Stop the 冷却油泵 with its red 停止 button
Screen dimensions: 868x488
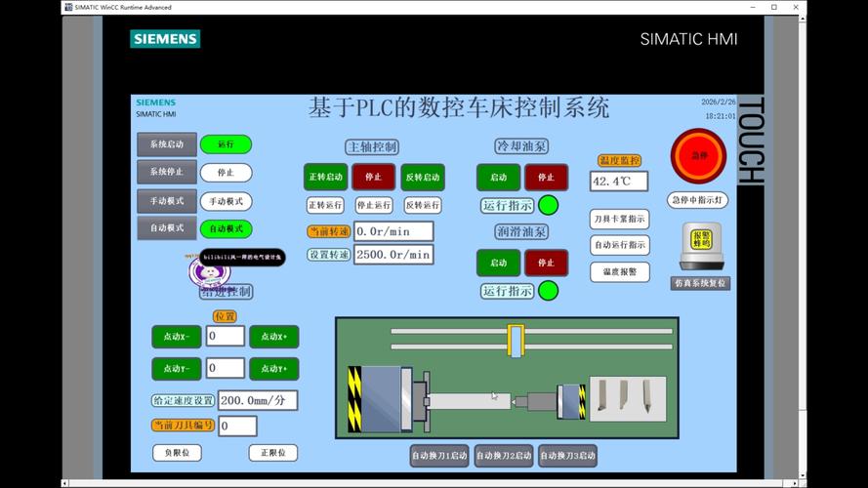[x=547, y=177]
